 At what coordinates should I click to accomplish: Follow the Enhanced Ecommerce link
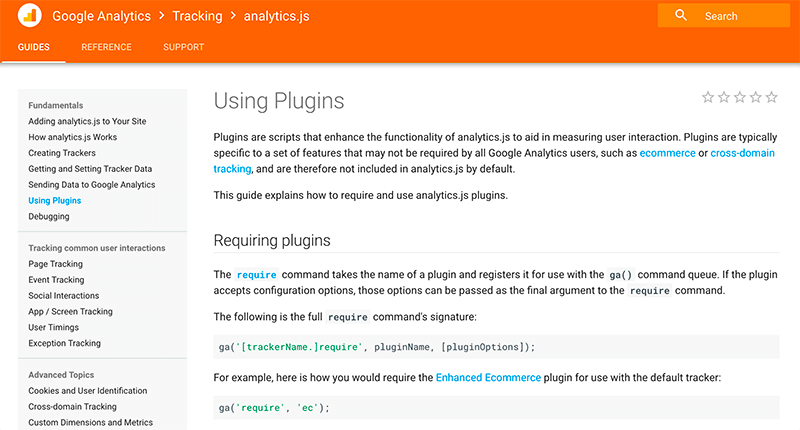point(488,377)
